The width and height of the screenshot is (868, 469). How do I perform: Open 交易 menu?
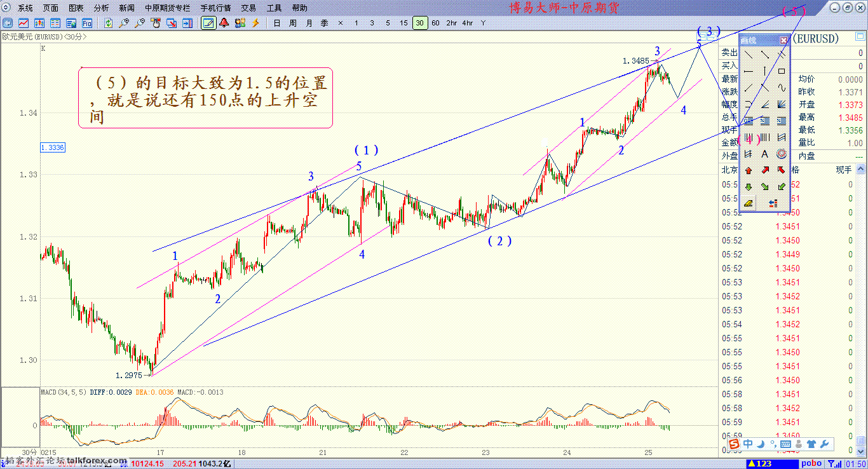pos(248,8)
